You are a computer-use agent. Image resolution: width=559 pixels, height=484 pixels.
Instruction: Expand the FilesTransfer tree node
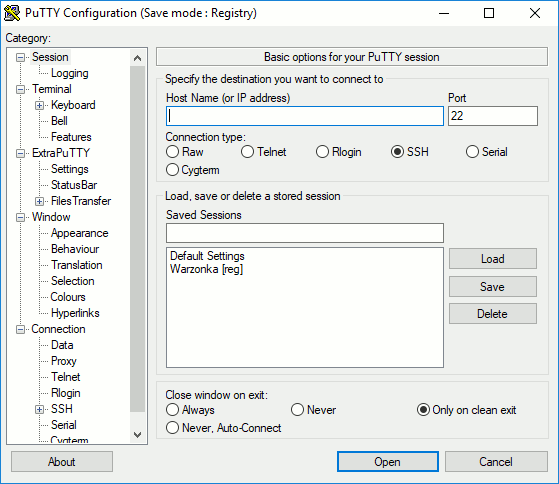(39, 201)
